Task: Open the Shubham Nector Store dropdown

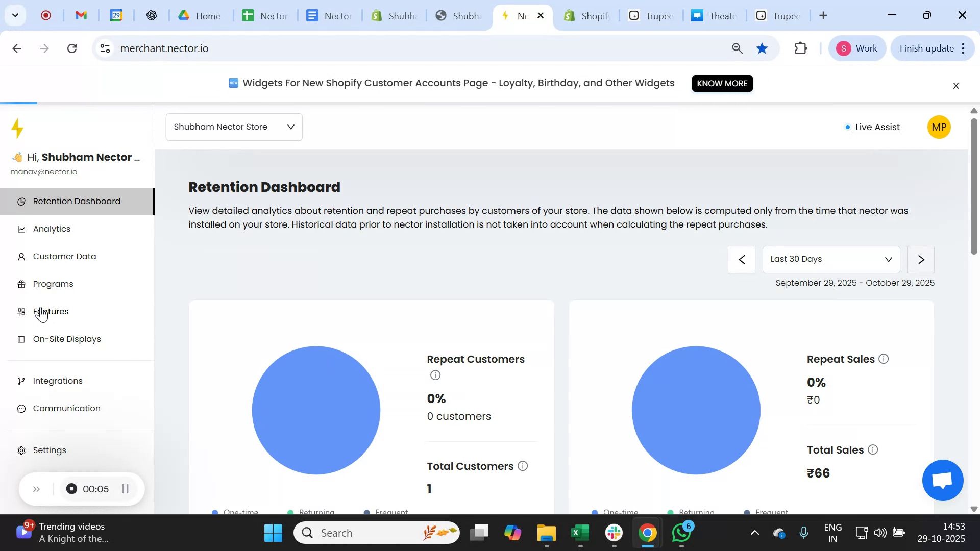Action: coord(234,127)
